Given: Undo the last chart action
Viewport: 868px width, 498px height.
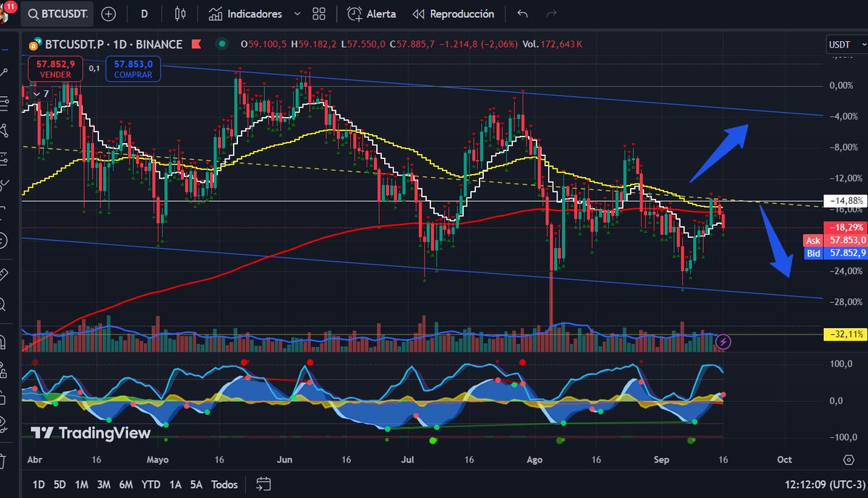Looking at the screenshot, I should [523, 14].
